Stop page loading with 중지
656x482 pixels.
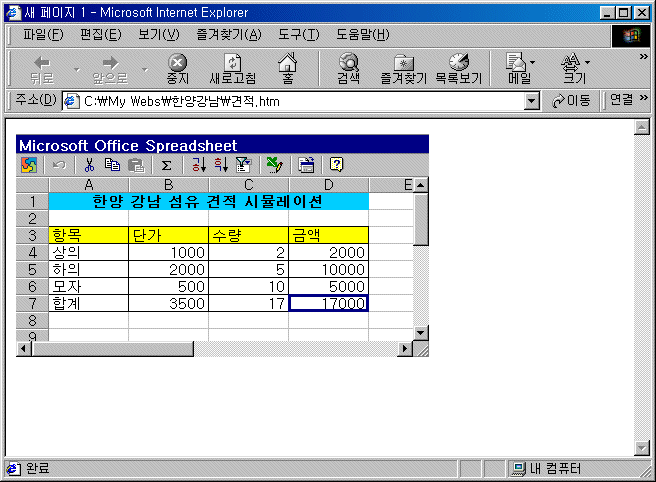178,69
